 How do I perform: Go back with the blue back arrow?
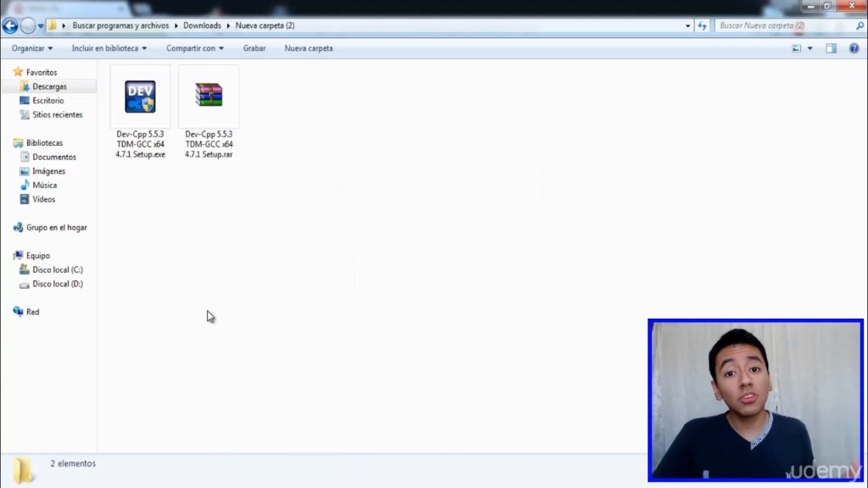click(10, 25)
